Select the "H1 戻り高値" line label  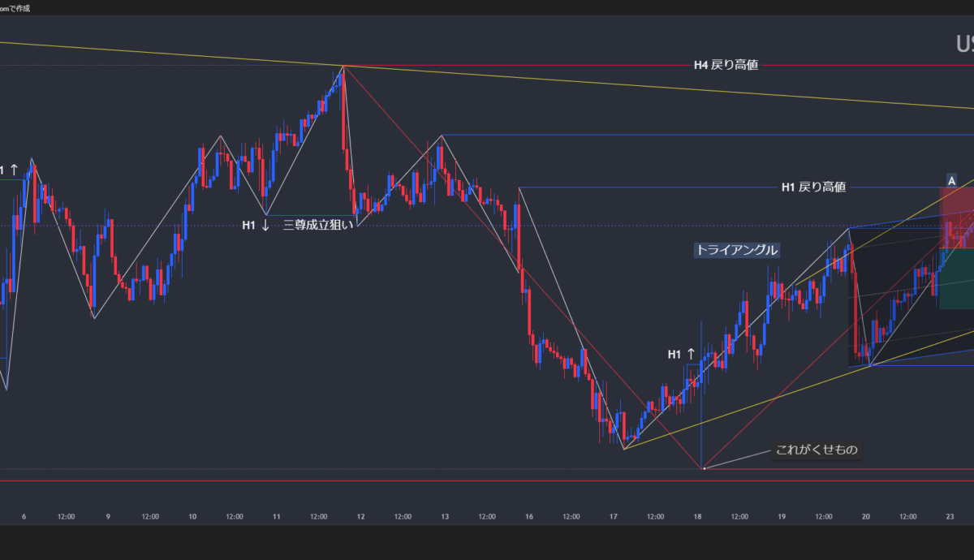[x=813, y=187]
